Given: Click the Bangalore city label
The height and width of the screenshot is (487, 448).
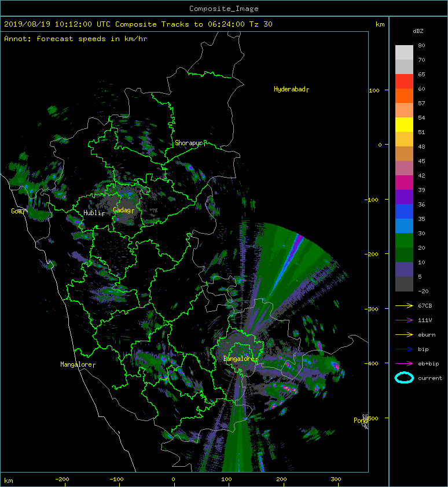Looking at the screenshot, I should [241, 359].
